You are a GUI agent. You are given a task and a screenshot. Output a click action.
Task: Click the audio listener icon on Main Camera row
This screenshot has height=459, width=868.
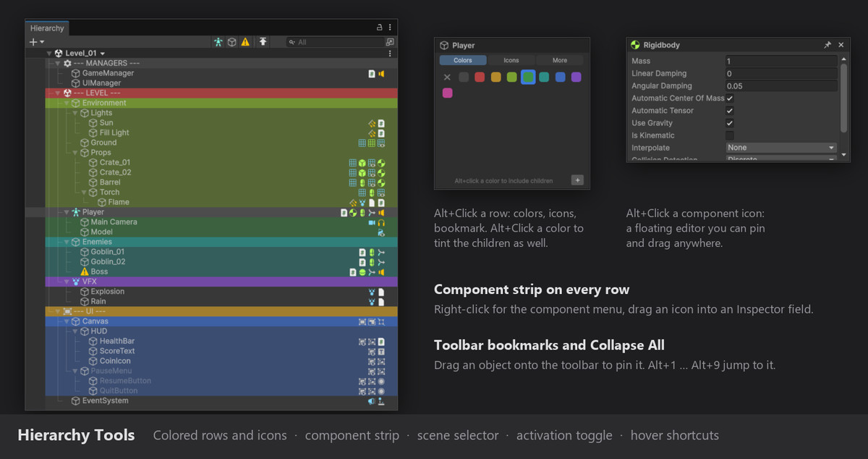(x=381, y=222)
